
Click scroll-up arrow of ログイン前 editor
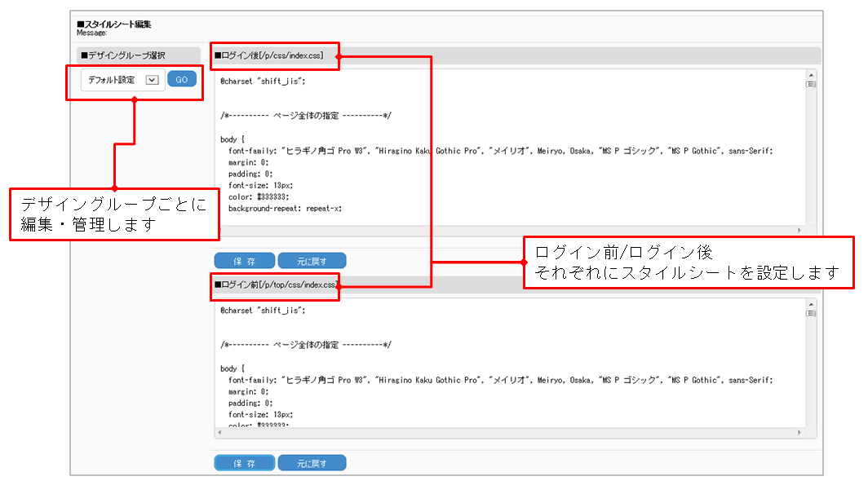[811, 304]
